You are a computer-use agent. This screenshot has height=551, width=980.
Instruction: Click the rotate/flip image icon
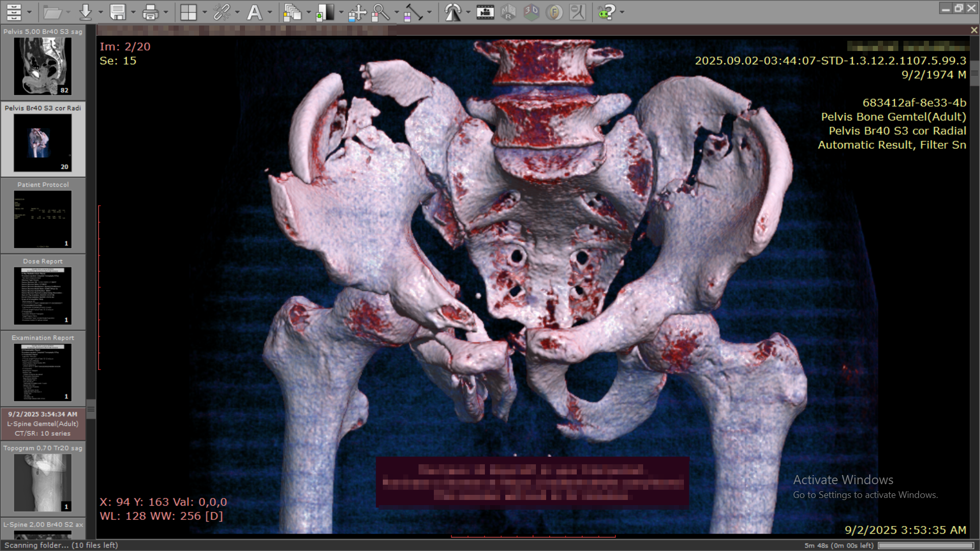coord(452,12)
